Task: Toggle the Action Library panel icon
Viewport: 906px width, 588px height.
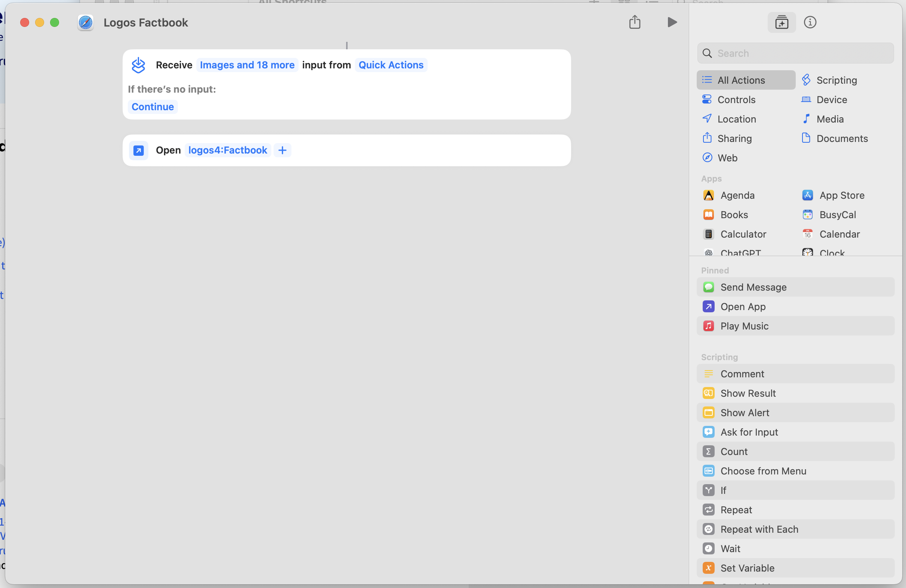Action: [782, 22]
